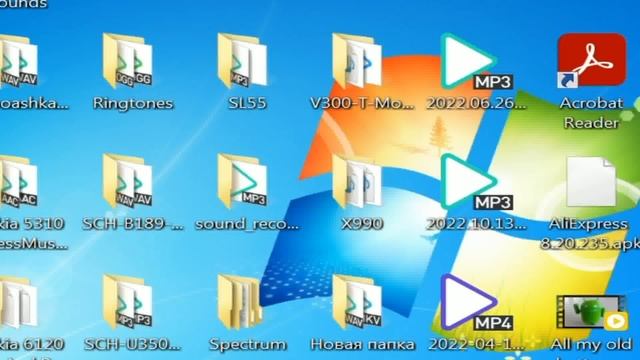
Task: Click the Новая папка label text
Action: (x=362, y=344)
